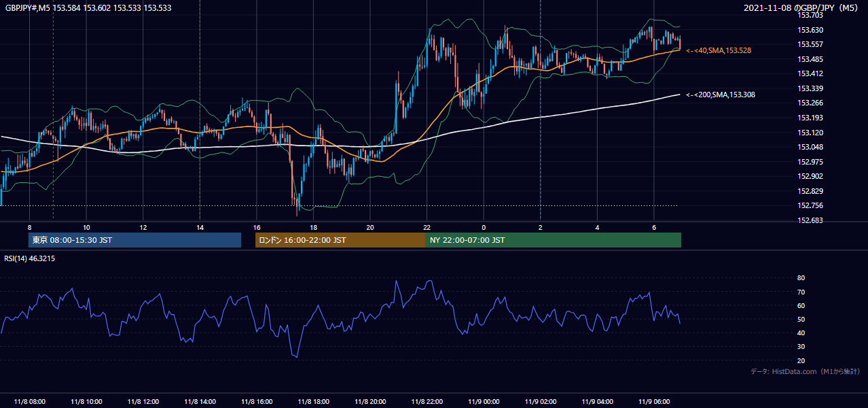The image size is (868, 408).
Task: Click the 11/8 12:00 date label
Action: click(x=143, y=402)
